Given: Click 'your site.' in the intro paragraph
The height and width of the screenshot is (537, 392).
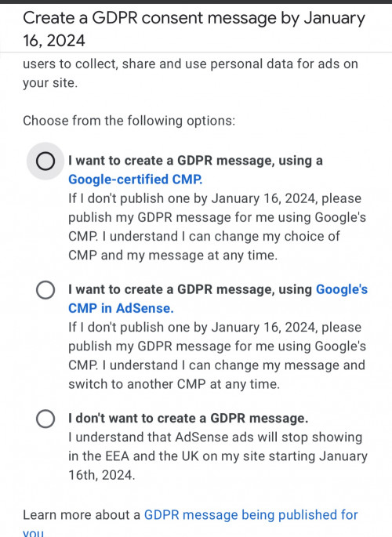Looking at the screenshot, I should (x=50, y=83).
